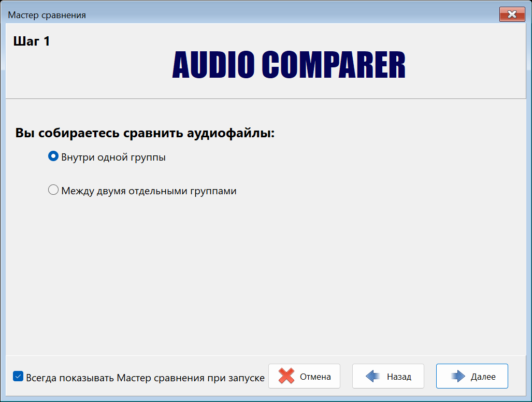Go back with the "Назад" button
Screen dimensions: 532x402
(388, 376)
